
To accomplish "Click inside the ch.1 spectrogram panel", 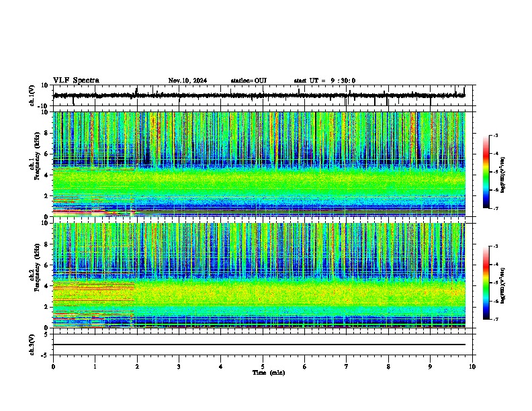I will [x=259, y=164].
